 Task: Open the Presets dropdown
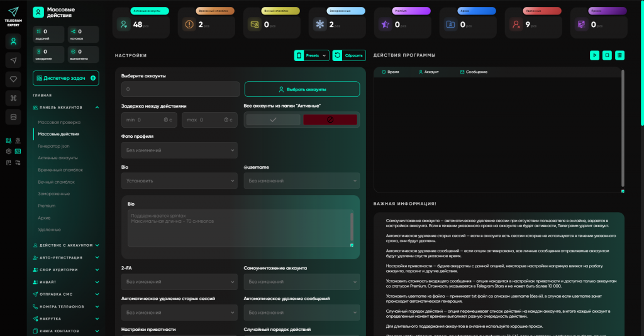tap(312, 55)
